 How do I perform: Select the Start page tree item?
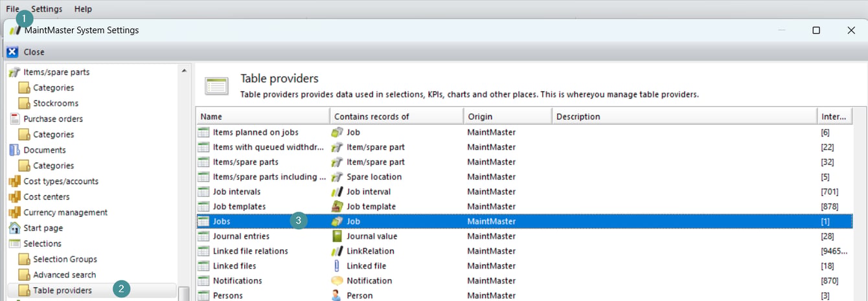pyautogui.click(x=43, y=228)
